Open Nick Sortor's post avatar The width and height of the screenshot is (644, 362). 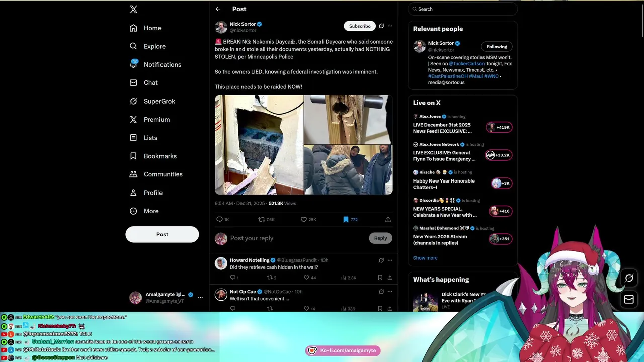pos(221,27)
